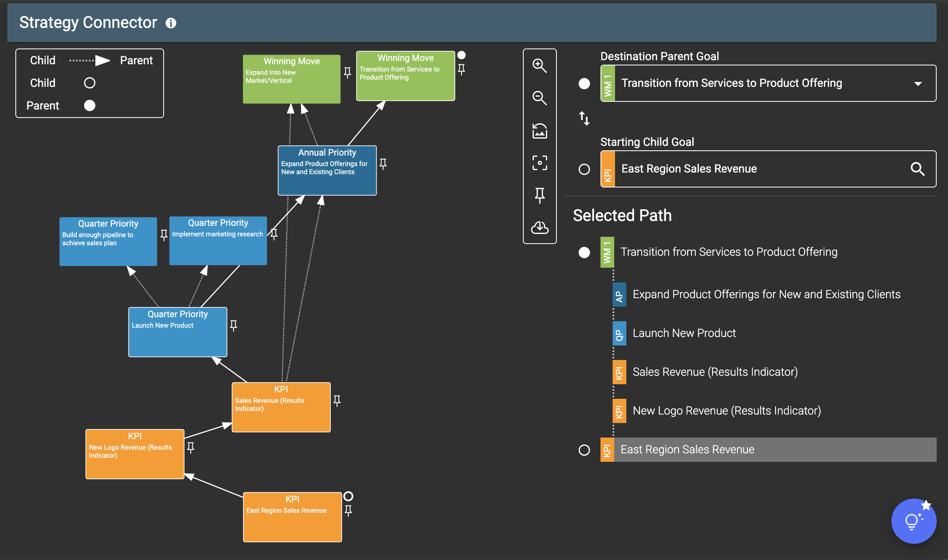Click the Destination Parent Goal label
The image size is (948, 560).
pos(659,57)
